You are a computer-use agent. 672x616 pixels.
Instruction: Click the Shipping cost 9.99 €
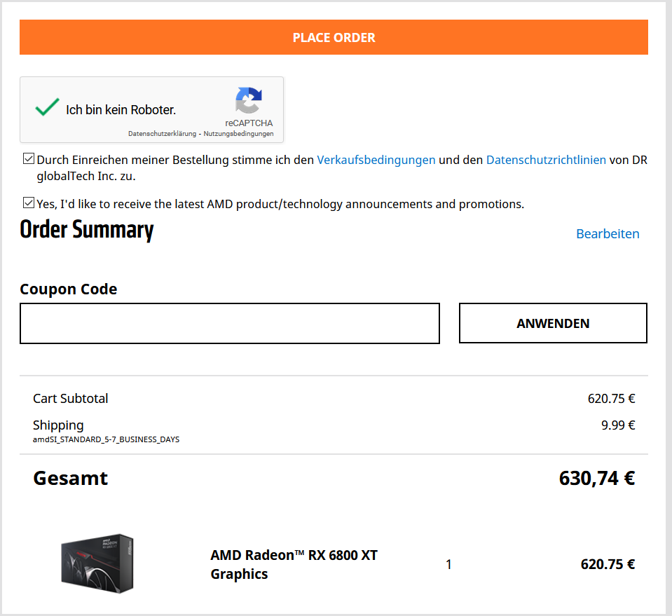point(617,425)
